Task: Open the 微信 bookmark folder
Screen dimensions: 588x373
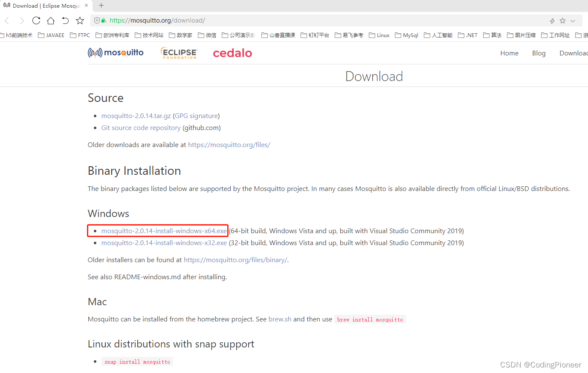Action: click(207, 35)
